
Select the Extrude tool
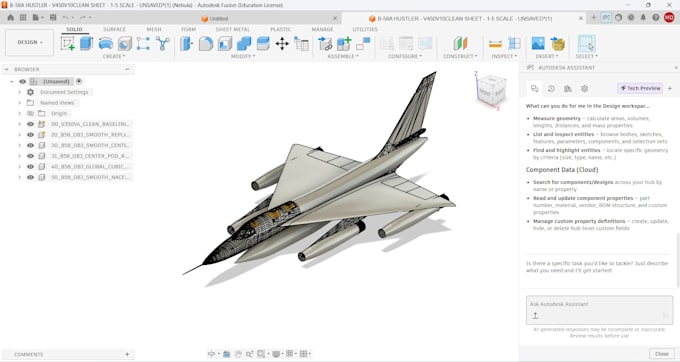pos(86,43)
